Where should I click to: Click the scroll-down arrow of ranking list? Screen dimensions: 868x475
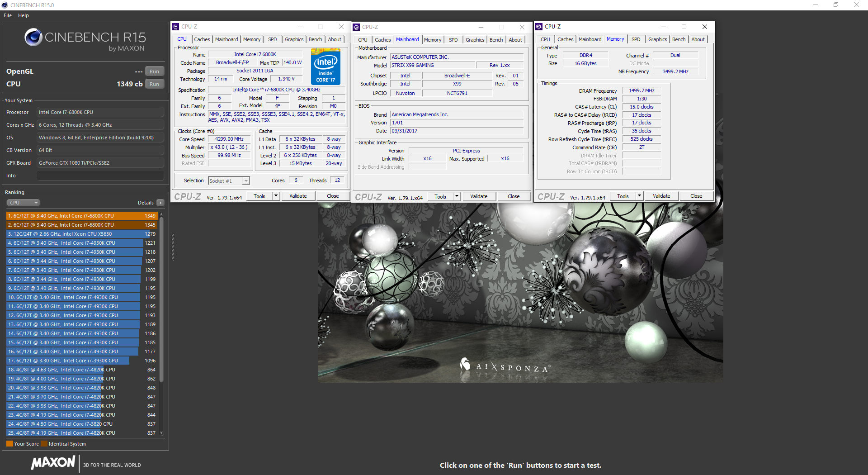[x=161, y=433]
